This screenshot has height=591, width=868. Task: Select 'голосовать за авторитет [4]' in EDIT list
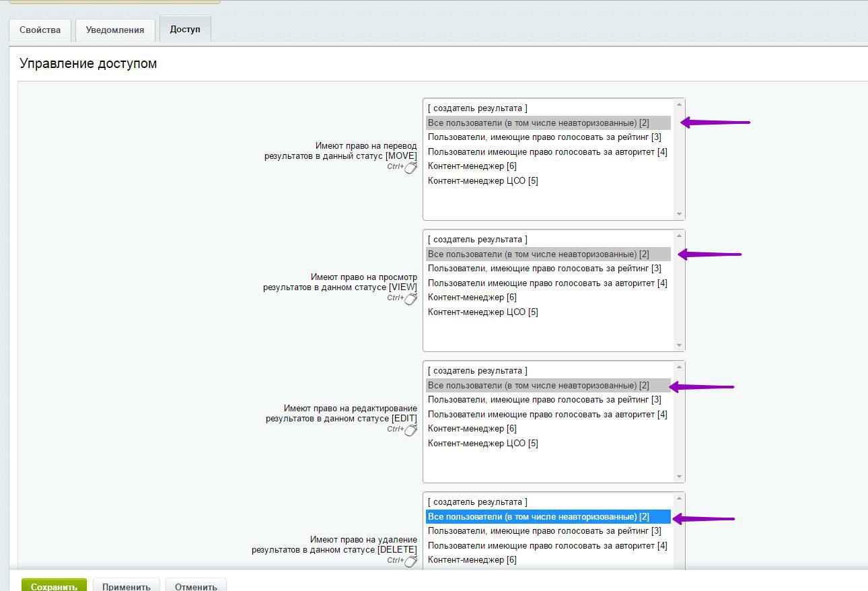pos(548,415)
